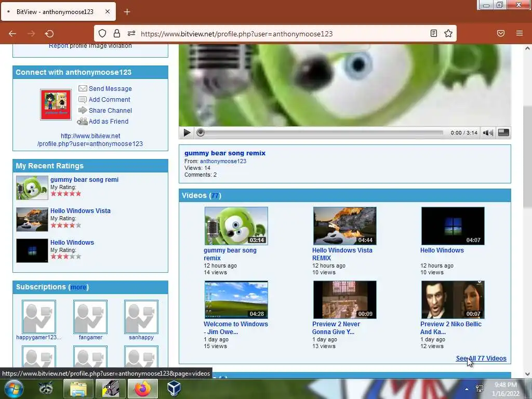Click the Share Channel link

[x=110, y=110]
